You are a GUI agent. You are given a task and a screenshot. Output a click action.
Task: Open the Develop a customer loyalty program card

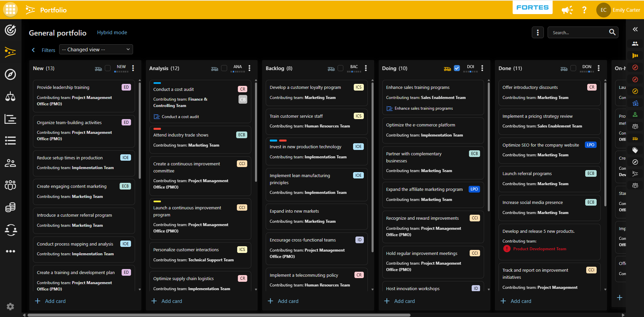pyautogui.click(x=316, y=93)
